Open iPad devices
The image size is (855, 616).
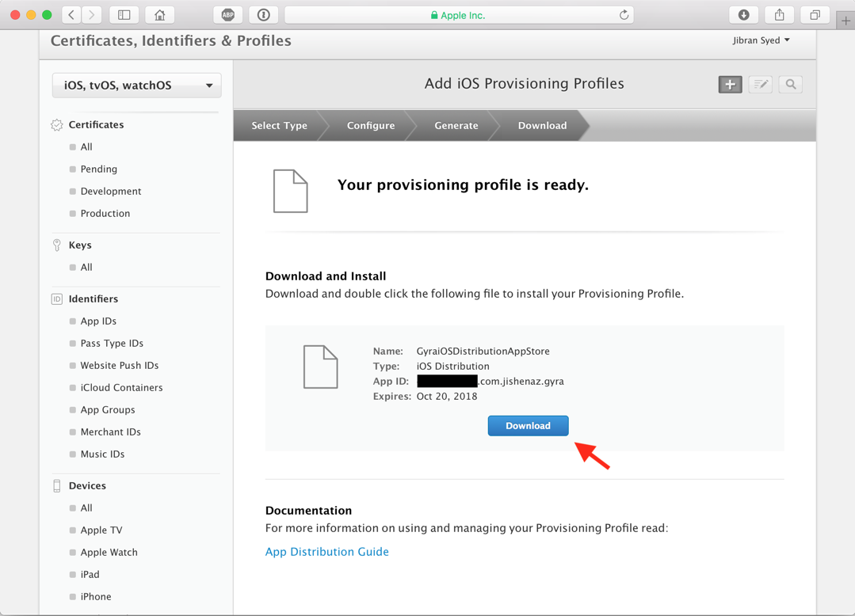point(90,575)
